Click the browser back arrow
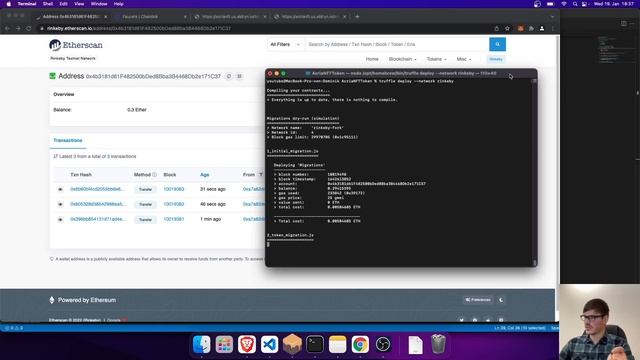 coord(7,28)
